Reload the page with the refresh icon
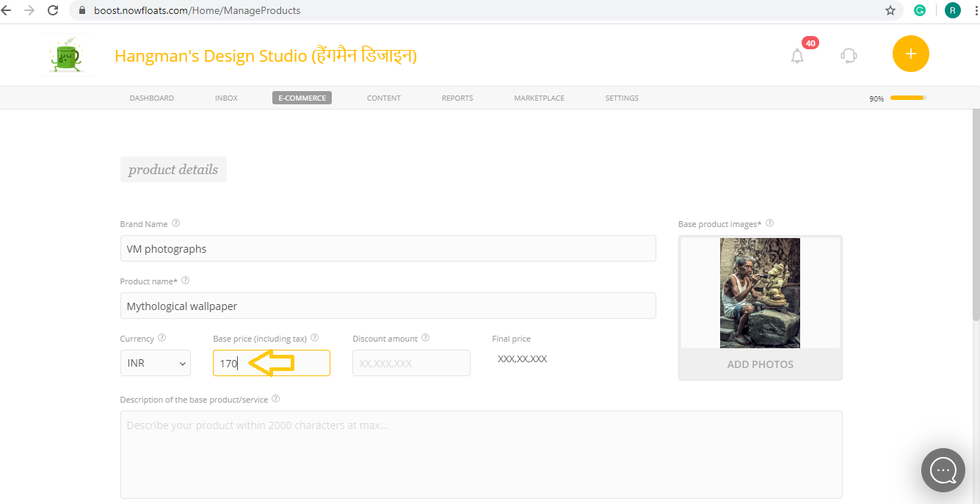Image resolution: width=980 pixels, height=504 pixels. coord(53,10)
